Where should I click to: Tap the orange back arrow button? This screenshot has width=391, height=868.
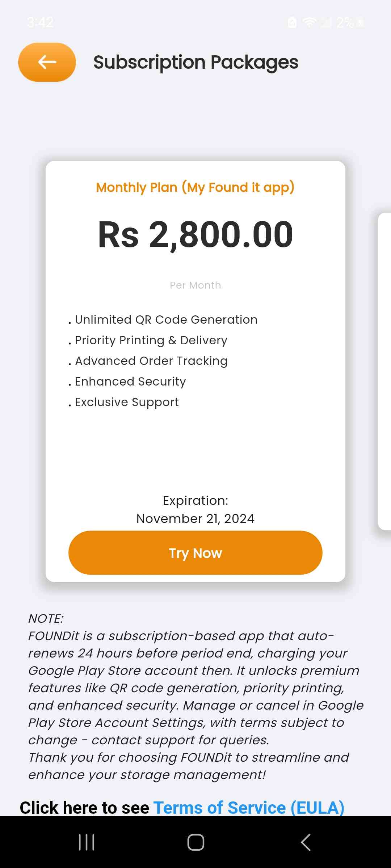[47, 62]
